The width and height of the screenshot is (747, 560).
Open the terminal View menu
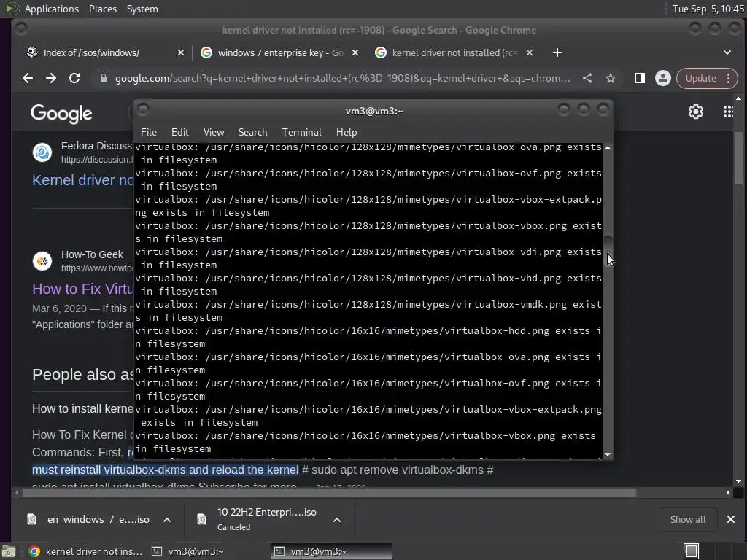pos(214,133)
